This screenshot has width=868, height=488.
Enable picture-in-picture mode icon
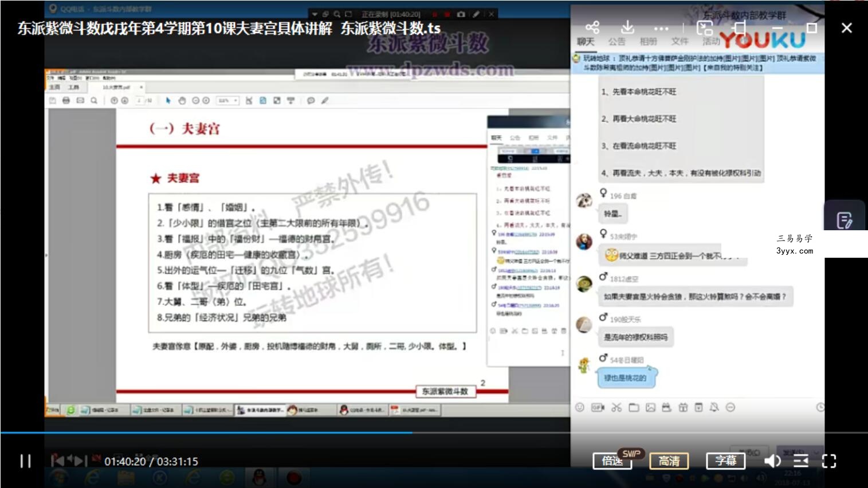click(705, 27)
